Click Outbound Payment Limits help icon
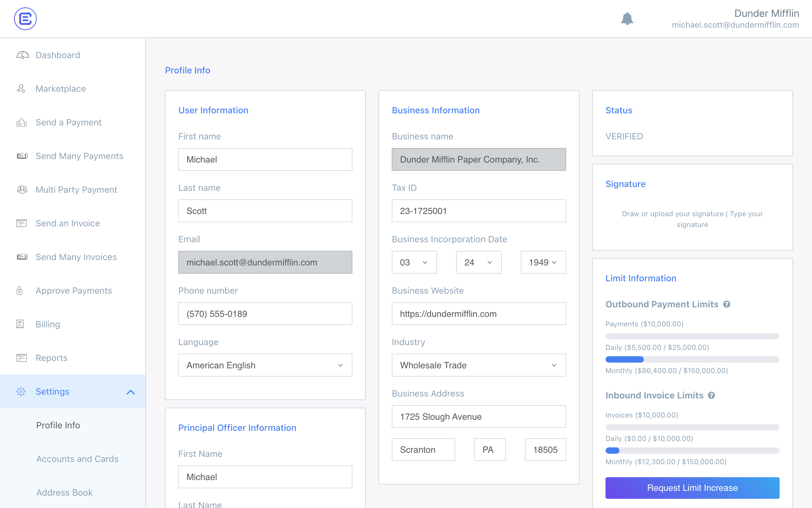The image size is (812, 508). 726,304
